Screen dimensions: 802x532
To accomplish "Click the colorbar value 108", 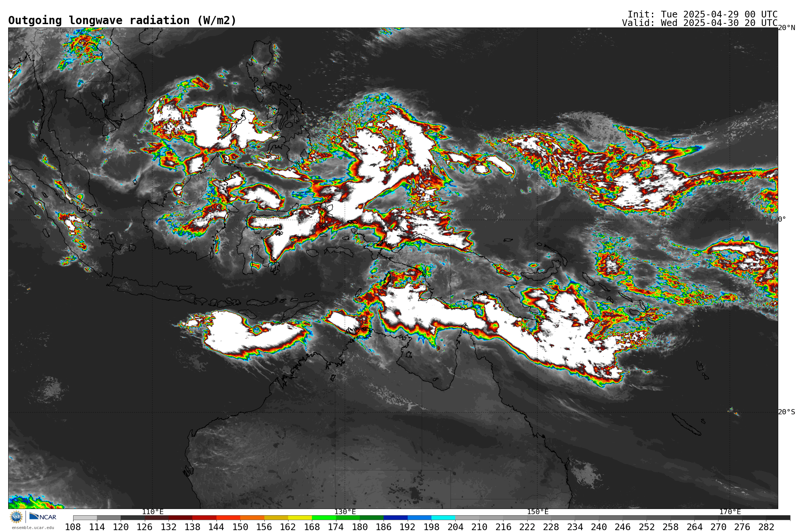I will tap(73, 527).
